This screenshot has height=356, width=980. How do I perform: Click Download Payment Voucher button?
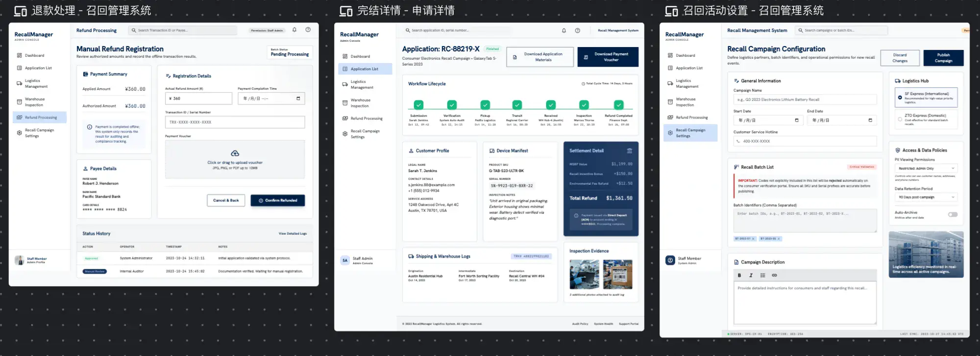point(608,57)
